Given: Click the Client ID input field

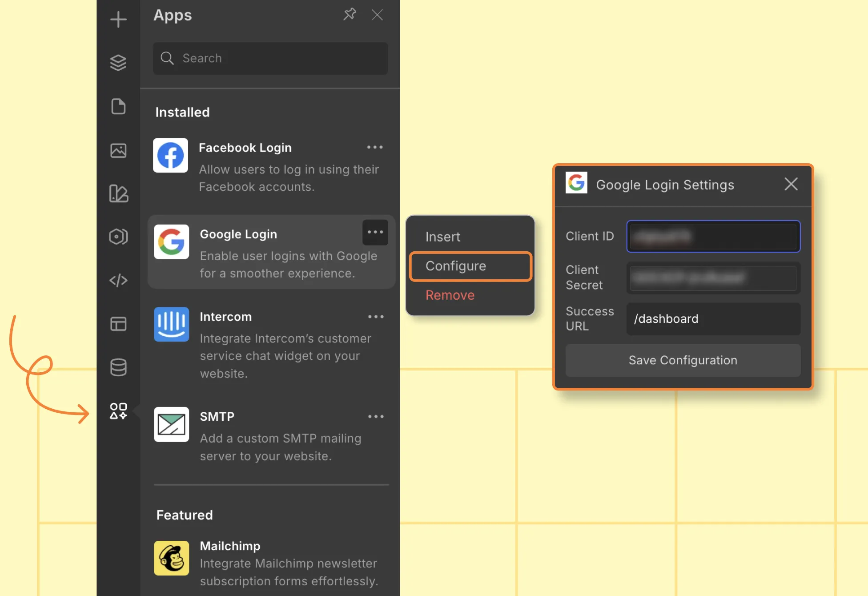Looking at the screenshot, I should pos(713,237).
